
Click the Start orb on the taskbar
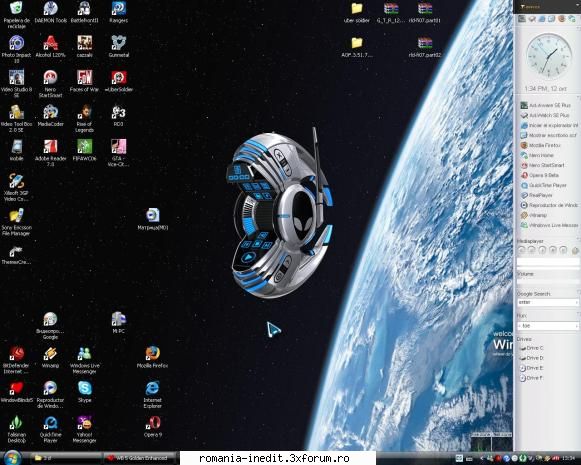point(13,458)
